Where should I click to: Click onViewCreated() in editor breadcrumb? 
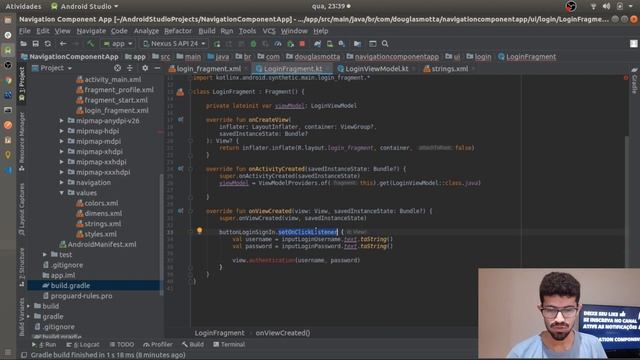click(283, 333)
